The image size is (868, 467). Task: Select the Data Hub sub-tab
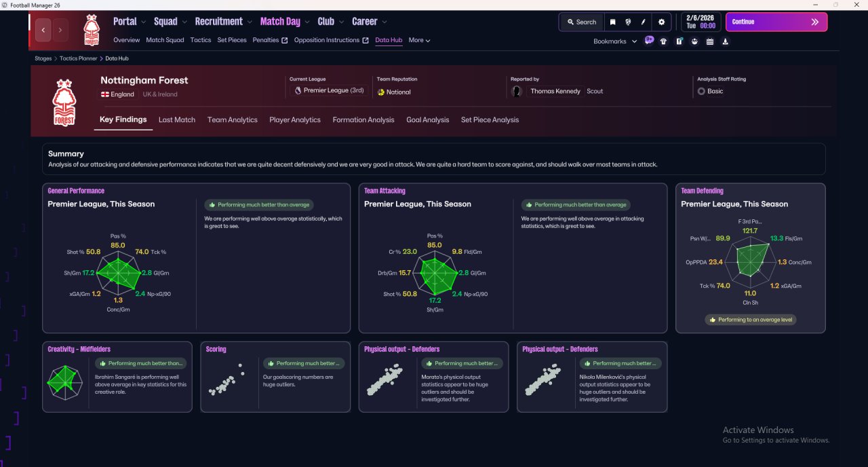(x=389, y=40)
